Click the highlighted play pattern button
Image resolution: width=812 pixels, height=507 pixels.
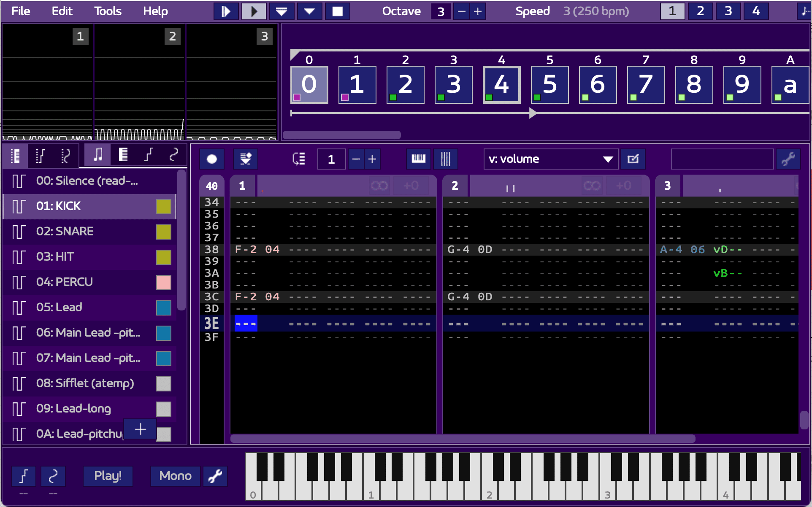[x=254, y=11]
